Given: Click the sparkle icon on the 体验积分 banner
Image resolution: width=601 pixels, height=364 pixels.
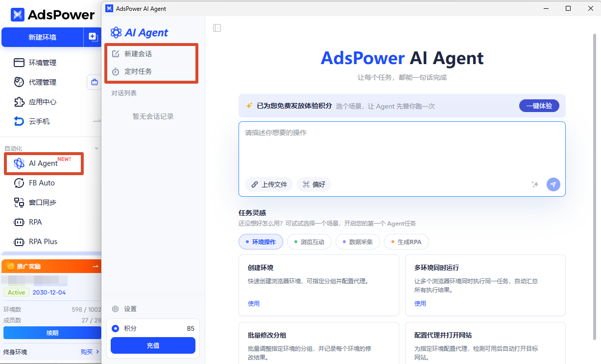Looking at the screenshot, I should (249, 106).
